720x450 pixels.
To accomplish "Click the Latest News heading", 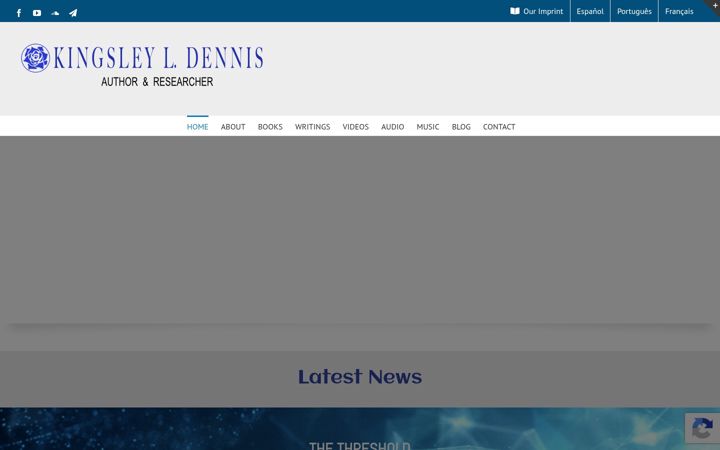I will pos(360,377).
